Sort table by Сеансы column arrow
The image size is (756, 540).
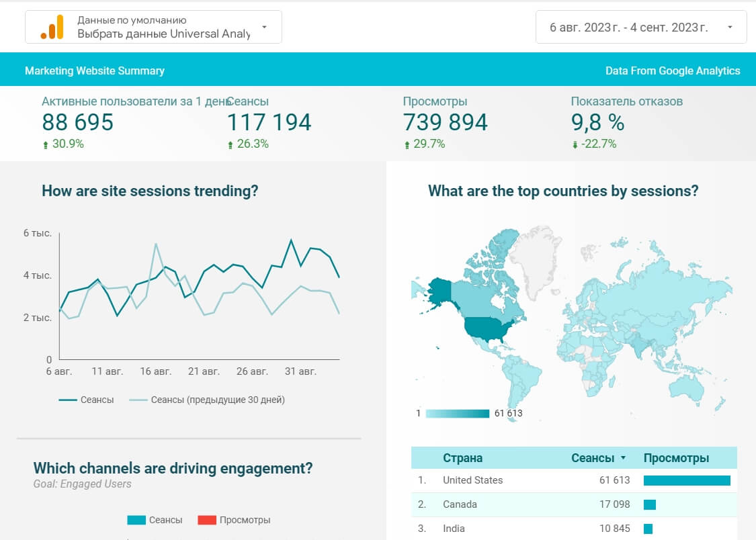623,457
